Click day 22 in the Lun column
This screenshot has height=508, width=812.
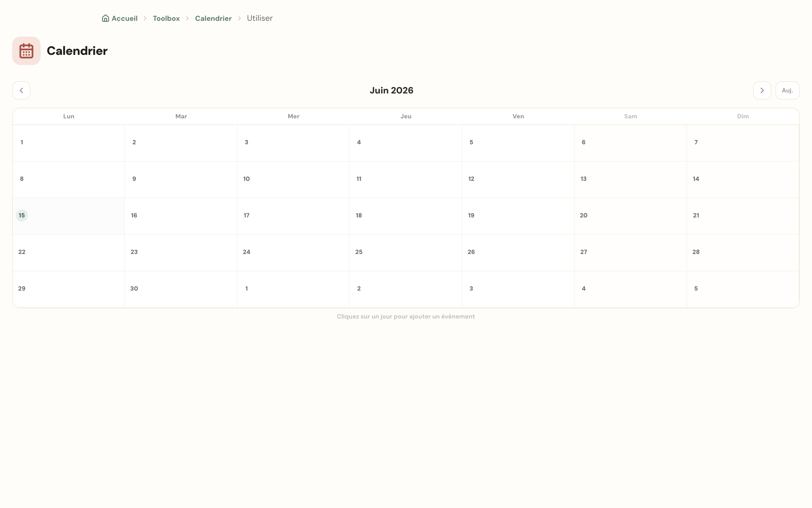point(69,253)
